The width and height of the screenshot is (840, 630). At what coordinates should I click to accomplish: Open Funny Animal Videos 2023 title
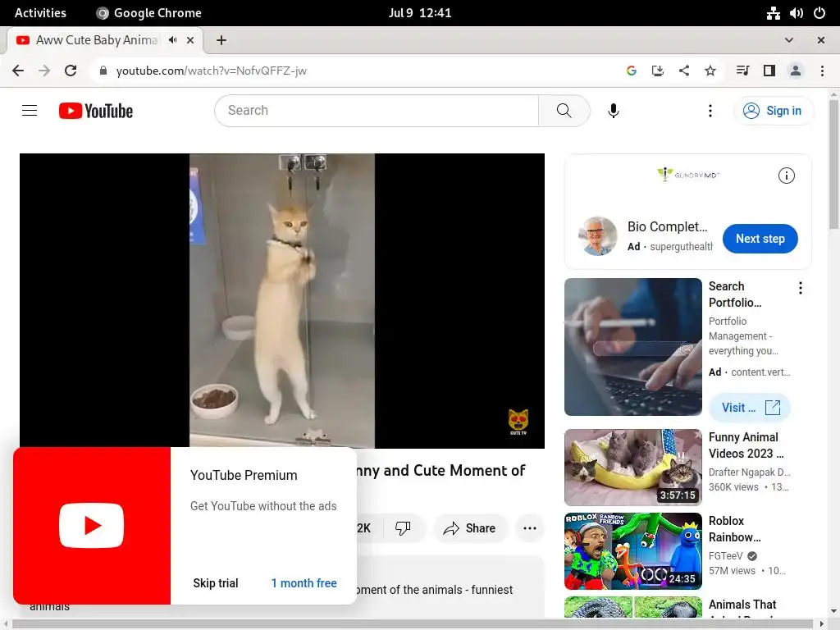point(746,445)
